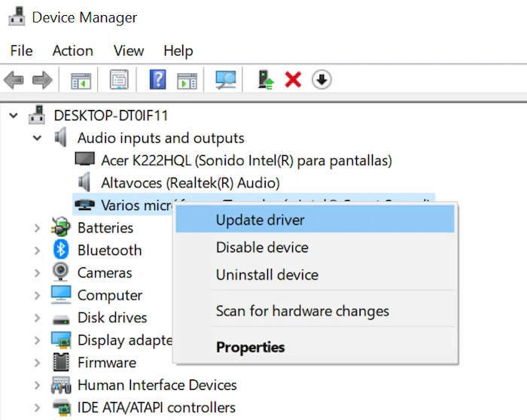
Task: Click the Varios micrófonos device icon
Action: coord(84,204)
